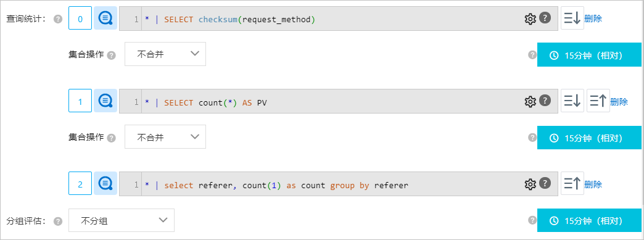Select the query index box numbered 2
This screenshot has width=644, height=240.
click(x=80, y=184)
